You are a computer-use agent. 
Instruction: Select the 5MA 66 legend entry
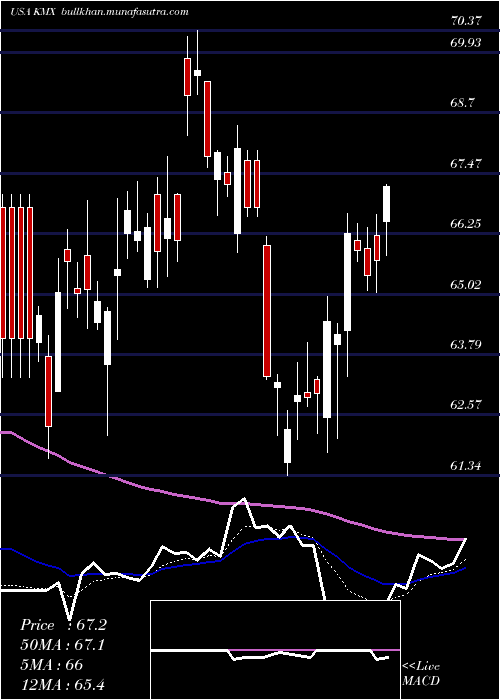(51, 665)
